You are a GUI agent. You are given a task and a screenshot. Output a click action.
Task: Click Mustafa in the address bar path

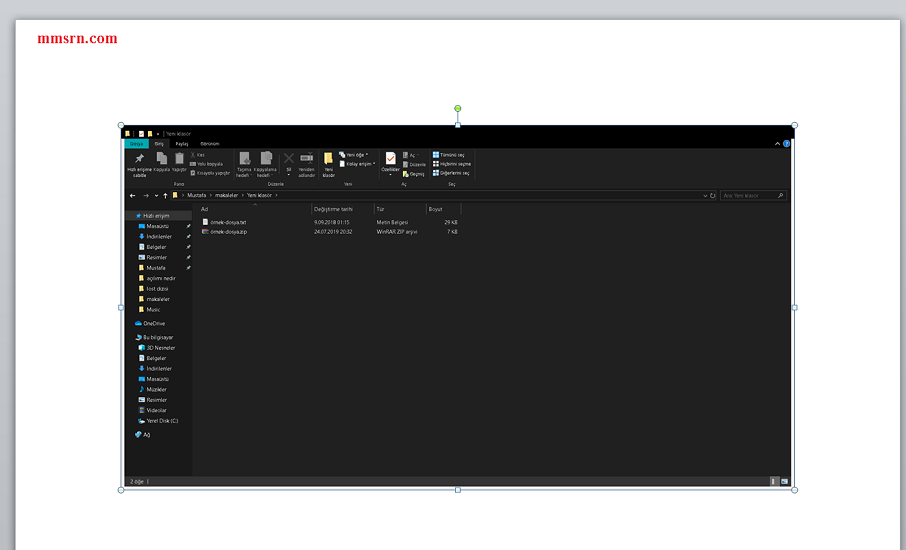coord(196,195)
